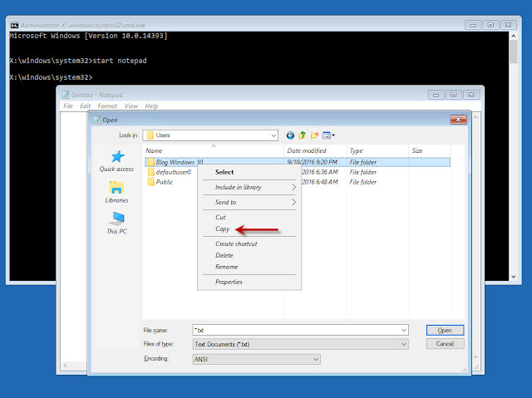
Task: Sort by Name column header
Action: pyautogui.click(x=213, y=150)
